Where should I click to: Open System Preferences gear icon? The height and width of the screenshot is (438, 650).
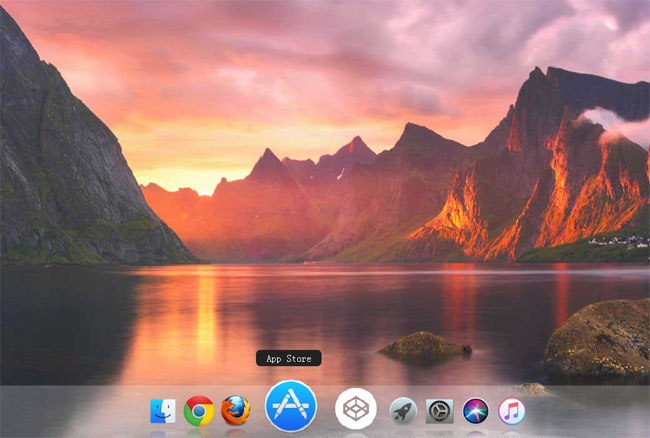[x=439, y=410]
